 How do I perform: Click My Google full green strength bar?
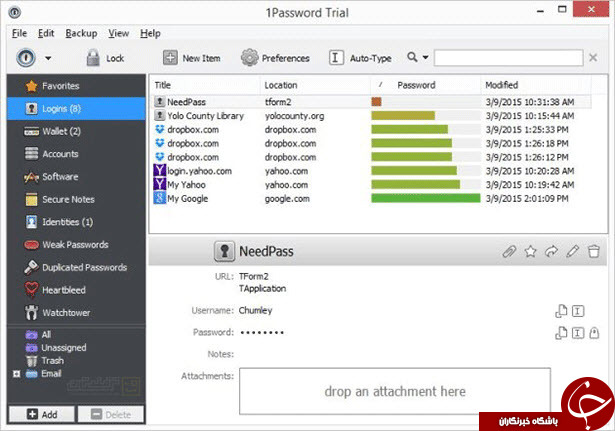click(426, 198)
